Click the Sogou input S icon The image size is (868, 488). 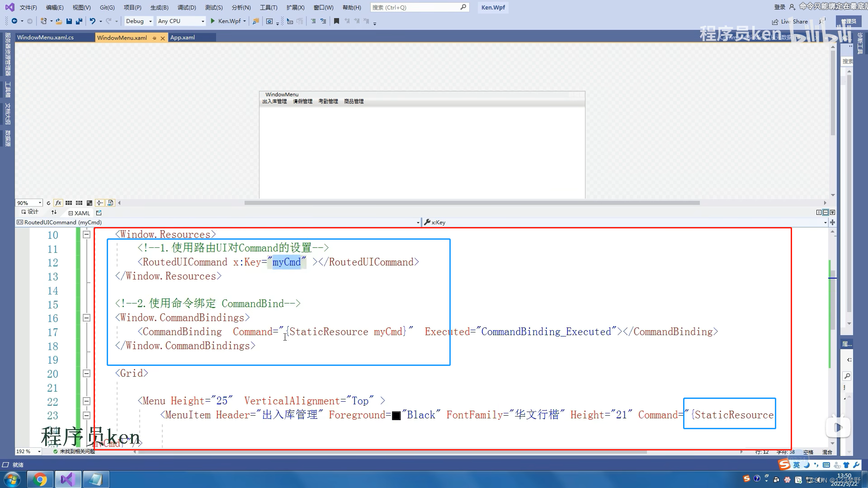coord(784,464)
